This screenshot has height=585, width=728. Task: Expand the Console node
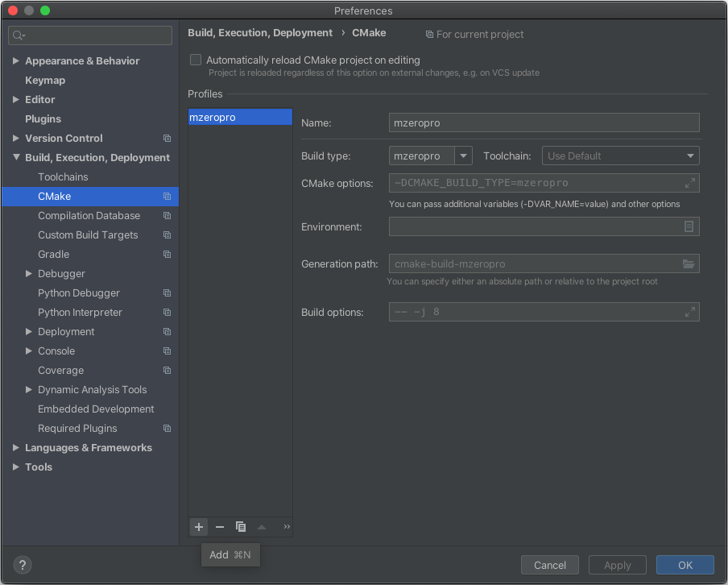click(29, 351)
